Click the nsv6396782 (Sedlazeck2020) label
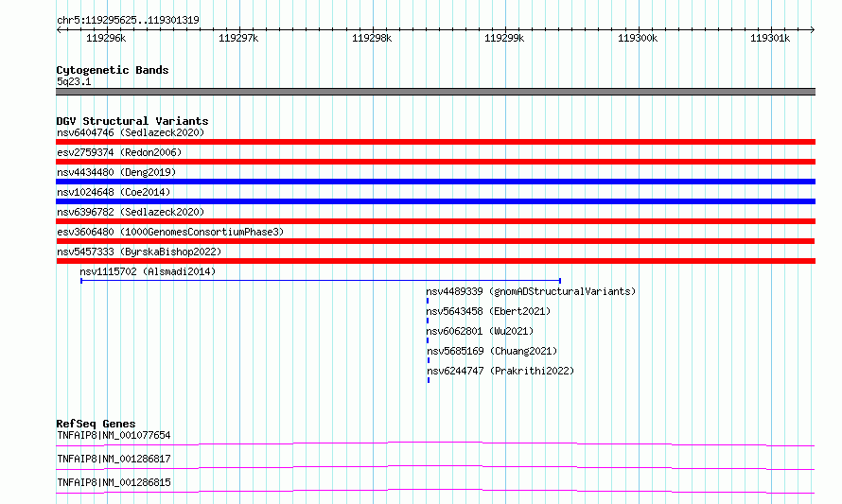The width and height of the screenshot is (842, 504). click(131, 212)
